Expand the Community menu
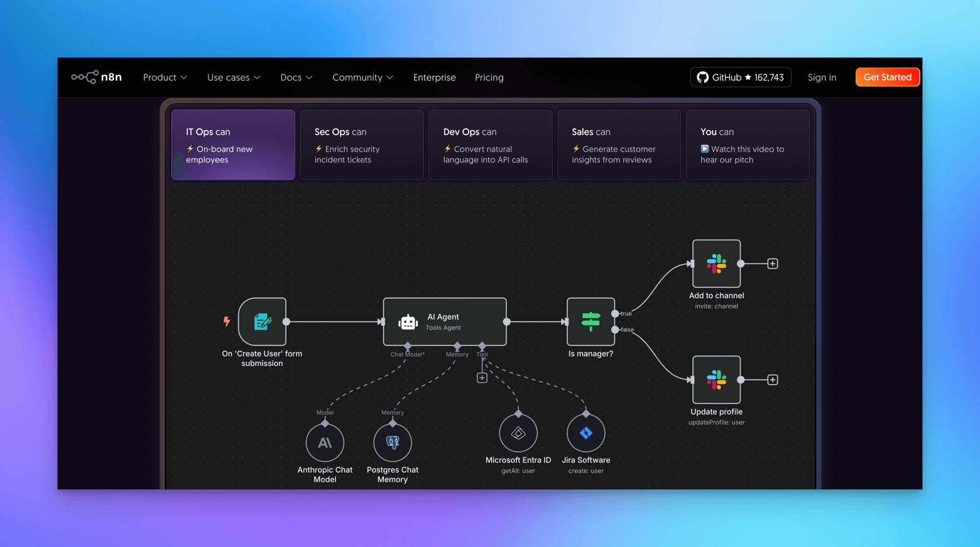Image resolution: width=980 pixels, height=547 pixels. [x=362, y=77]
